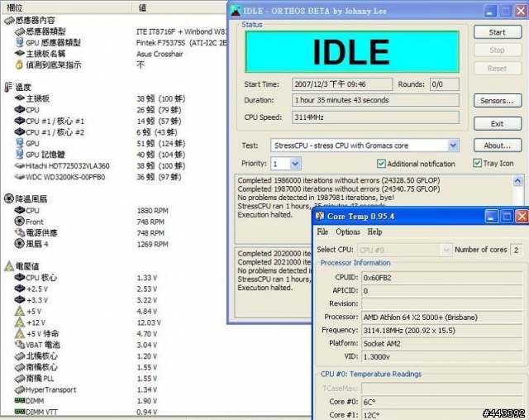Open the Test type dropdown in ORTHOS
This screenshot has width=529, height=420.
(x=453, y=146)
